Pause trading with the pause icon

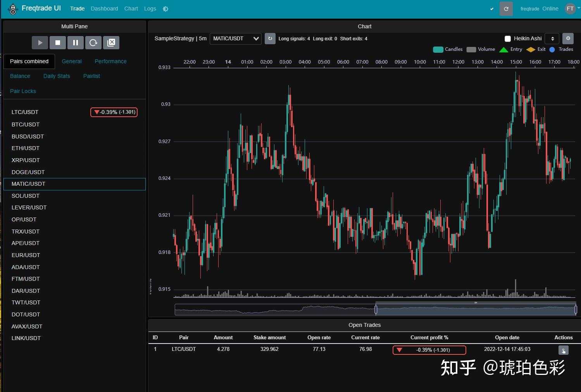click(76, 43)
